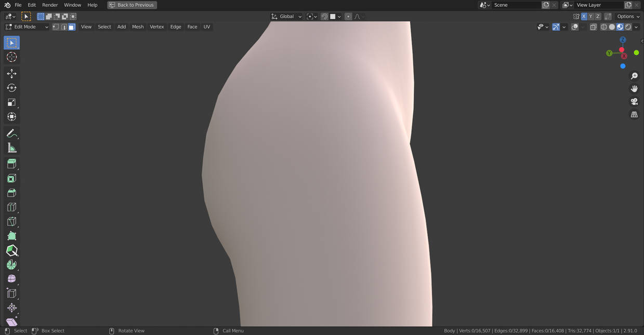This screenshot has width=644, height=335.
Task: Open the object visibility eye dropdown
Action: (x=543, y=27)
